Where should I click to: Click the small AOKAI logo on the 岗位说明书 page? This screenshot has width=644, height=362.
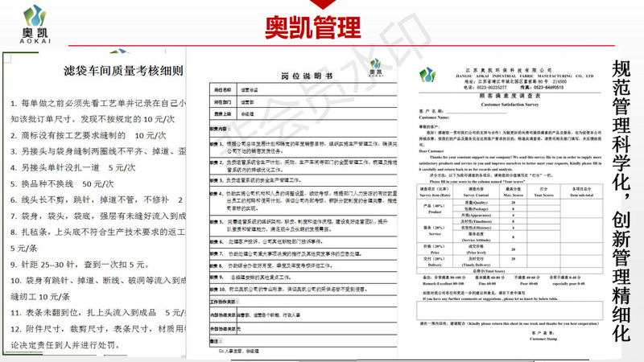(375, 68)
